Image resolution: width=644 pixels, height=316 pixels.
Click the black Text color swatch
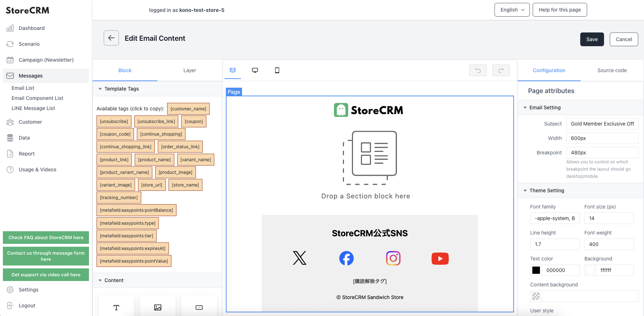click(536, 270)
